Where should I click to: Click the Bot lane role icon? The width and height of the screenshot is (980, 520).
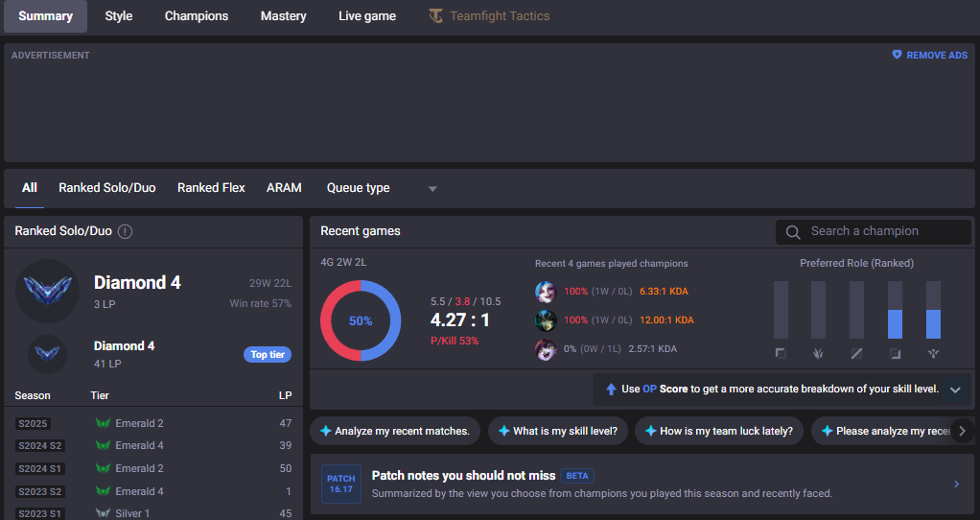(895, 354)
